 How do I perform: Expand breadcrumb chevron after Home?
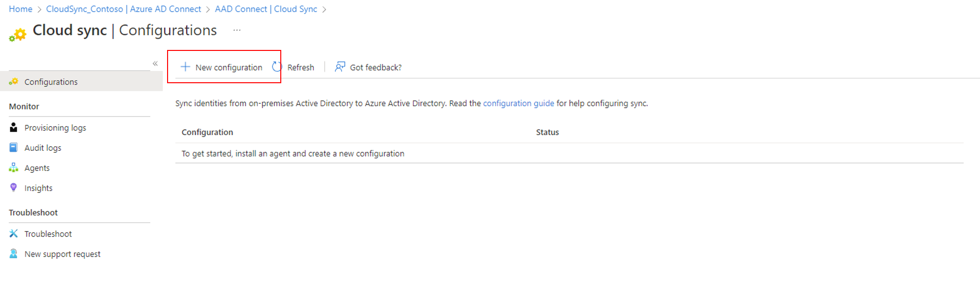tap(39, 9)
